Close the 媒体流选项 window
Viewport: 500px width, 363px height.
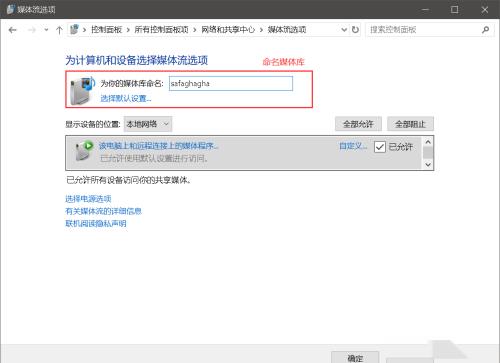pos(485,10)
